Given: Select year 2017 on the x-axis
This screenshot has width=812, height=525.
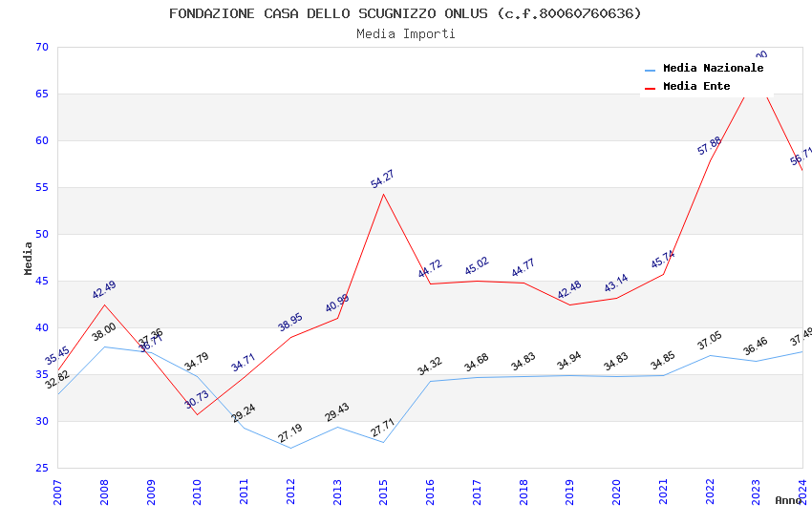Looking at the screenshot, I should pyautogui.click(x=477, y=492).
